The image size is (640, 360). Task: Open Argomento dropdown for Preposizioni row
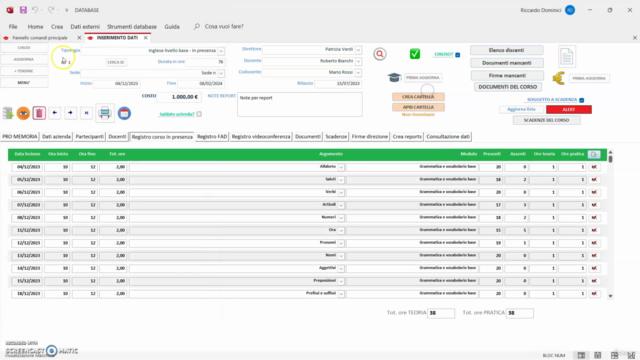[341, 281]
